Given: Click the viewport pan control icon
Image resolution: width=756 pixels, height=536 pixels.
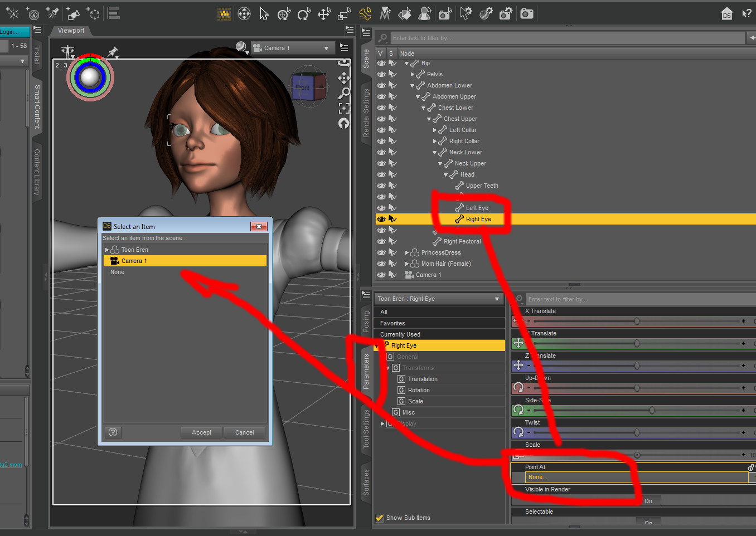Looking at the screenshot, I should pos(344,78).
